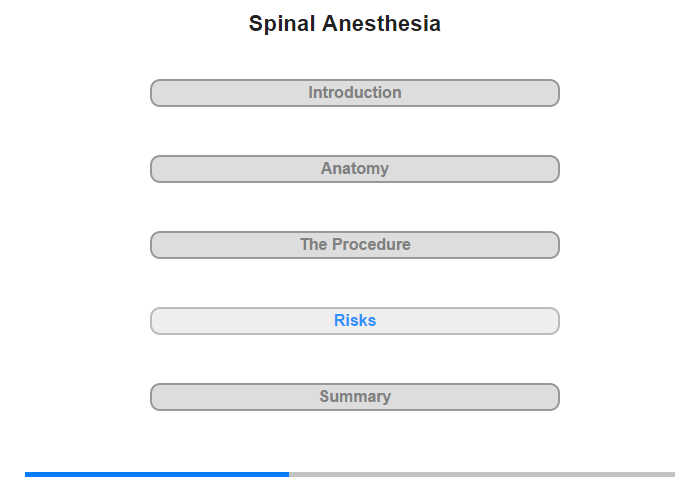Click the Spinal Anesthesia title heading
This screenshot has height=480, width=700.
click(345, 24)
